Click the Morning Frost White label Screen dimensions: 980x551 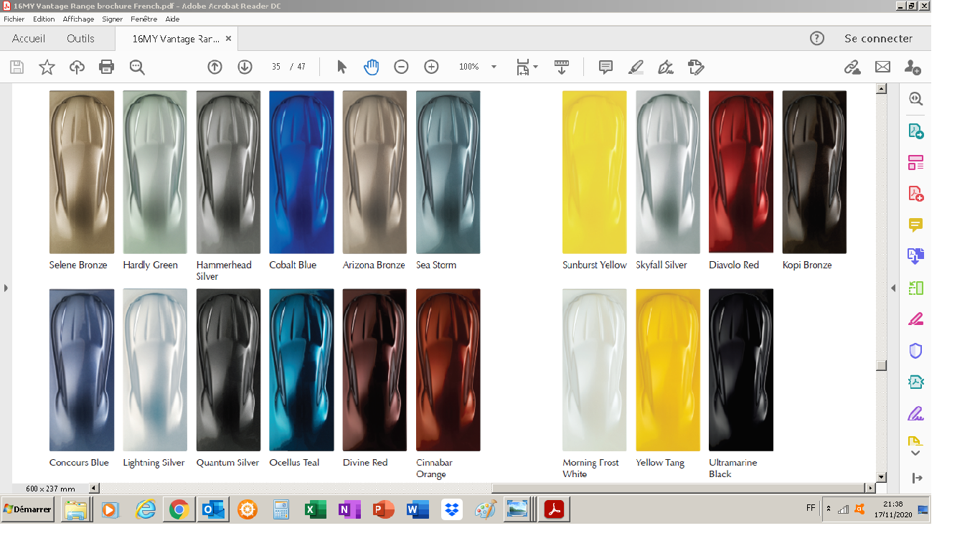pyautogui.click(x=591, y=468)
